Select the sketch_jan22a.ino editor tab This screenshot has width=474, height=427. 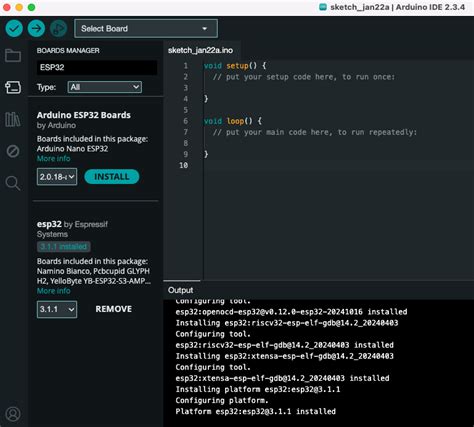coord(201,50)
